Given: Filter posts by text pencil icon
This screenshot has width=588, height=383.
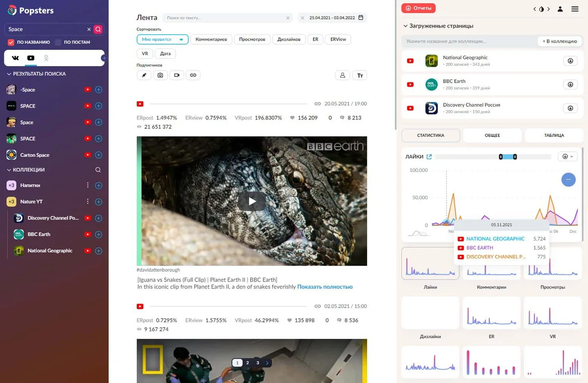Looking at the screenshot, I should point(144,75).
